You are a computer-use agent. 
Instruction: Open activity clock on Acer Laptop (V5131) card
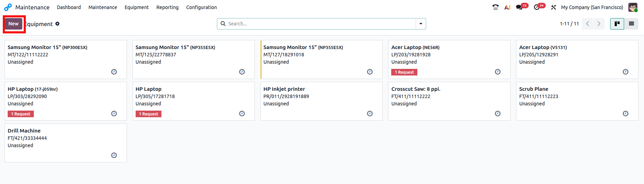626,72
